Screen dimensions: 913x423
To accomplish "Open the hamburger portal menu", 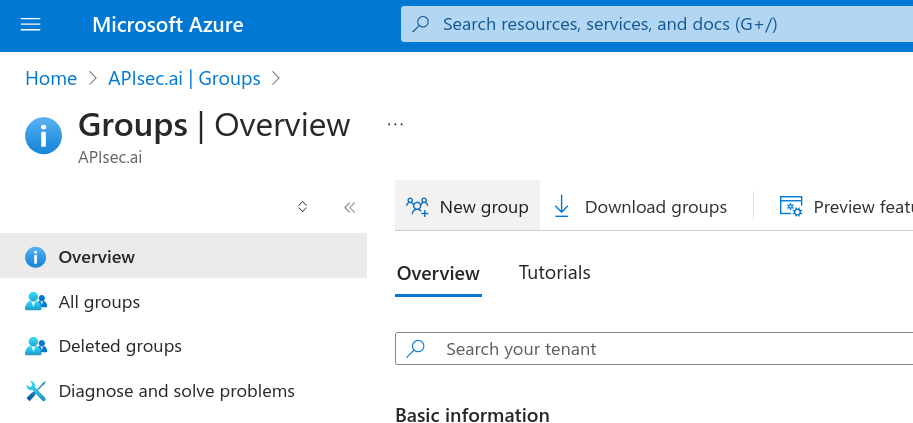I will 31,25.
